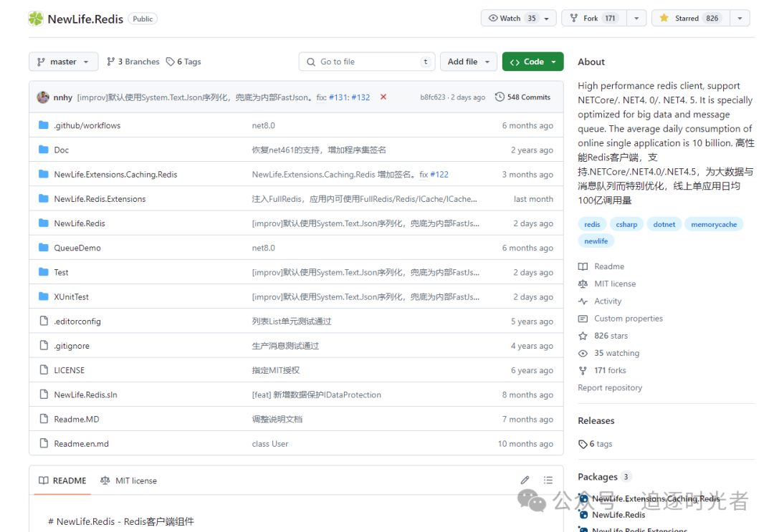The image size is (774, 532).
Task: Open issue link #131
Action: [338, 97]
